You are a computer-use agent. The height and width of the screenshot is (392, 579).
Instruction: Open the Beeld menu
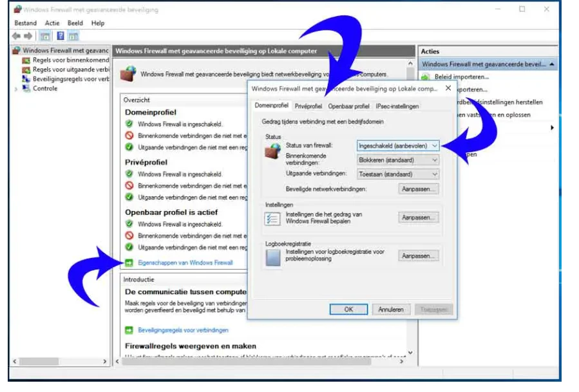click(75, 23)
